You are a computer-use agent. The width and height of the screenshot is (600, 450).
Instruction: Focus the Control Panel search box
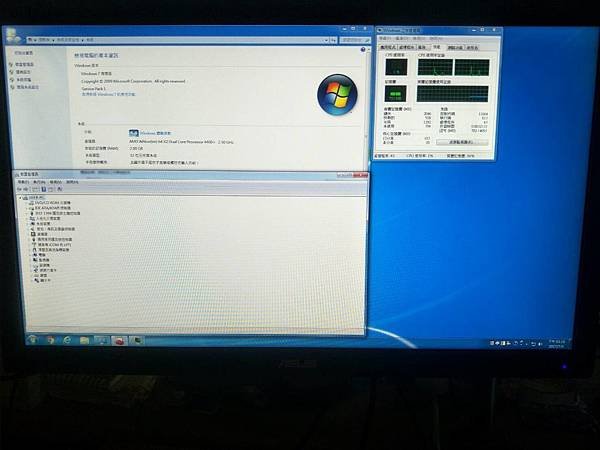click(355, 40)
